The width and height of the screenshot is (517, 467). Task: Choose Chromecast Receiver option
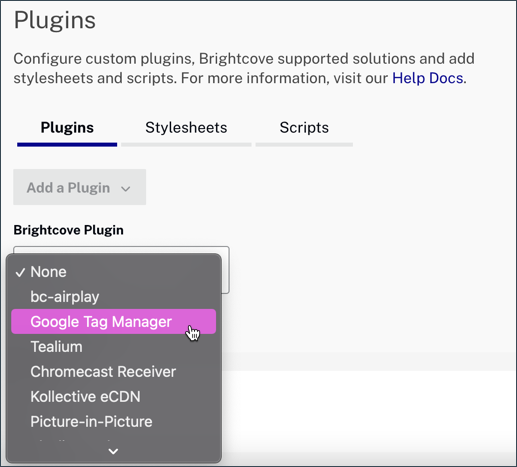tap(114, 372)
